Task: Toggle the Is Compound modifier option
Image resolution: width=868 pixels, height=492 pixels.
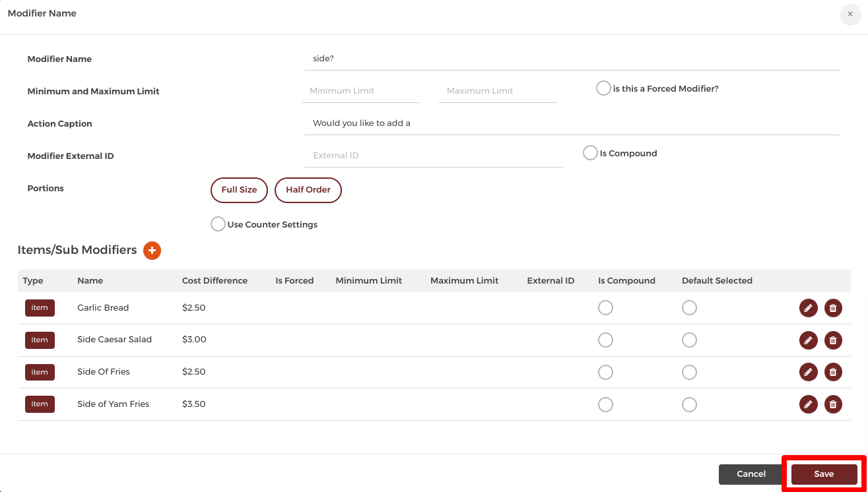Action: (x=590, y=153)
